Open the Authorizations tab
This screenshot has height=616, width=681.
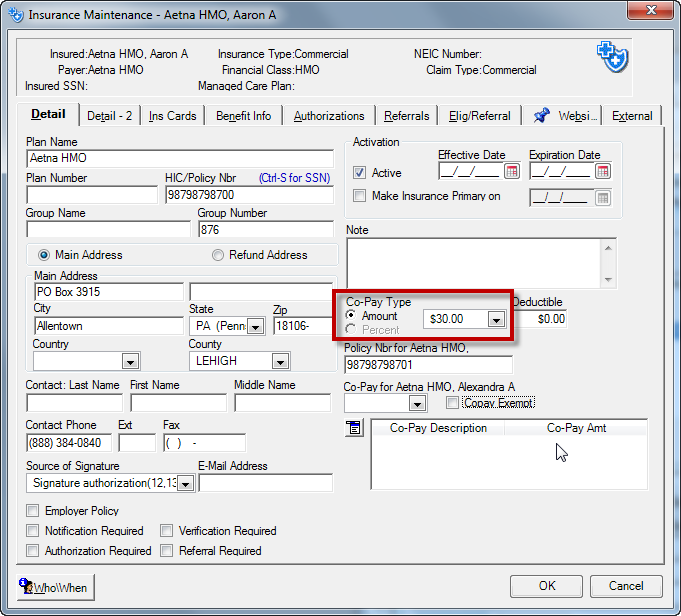(329, 116)
